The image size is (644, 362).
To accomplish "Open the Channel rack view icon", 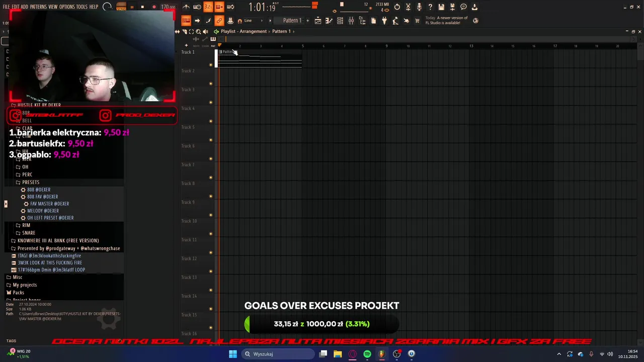I will [x=340, y=21].
